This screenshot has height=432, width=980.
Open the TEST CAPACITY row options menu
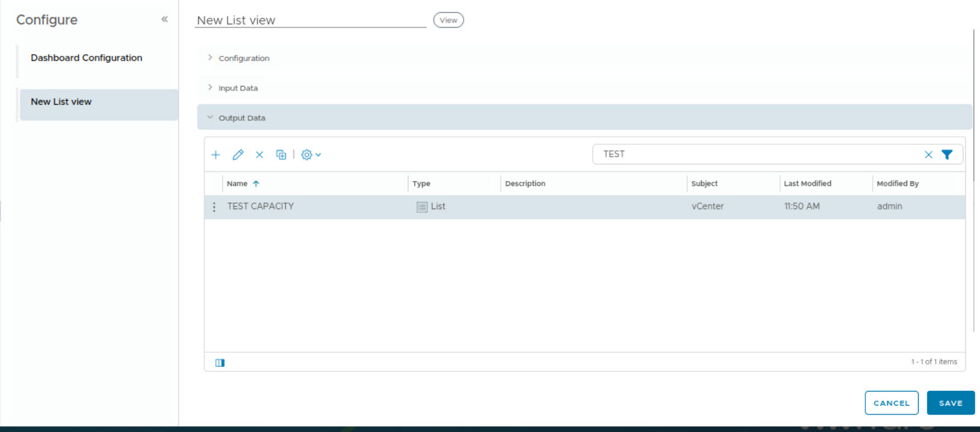point(214,207)
